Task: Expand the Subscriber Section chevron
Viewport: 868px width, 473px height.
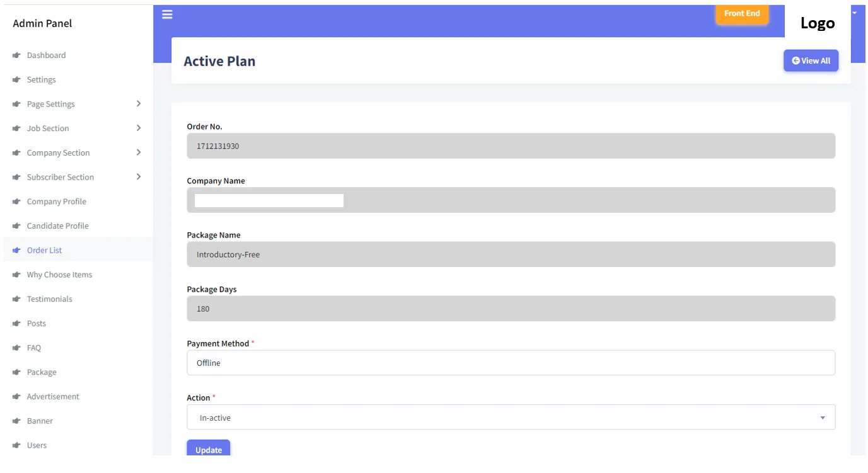Action: pyautogui.click(x=139, y=177)
